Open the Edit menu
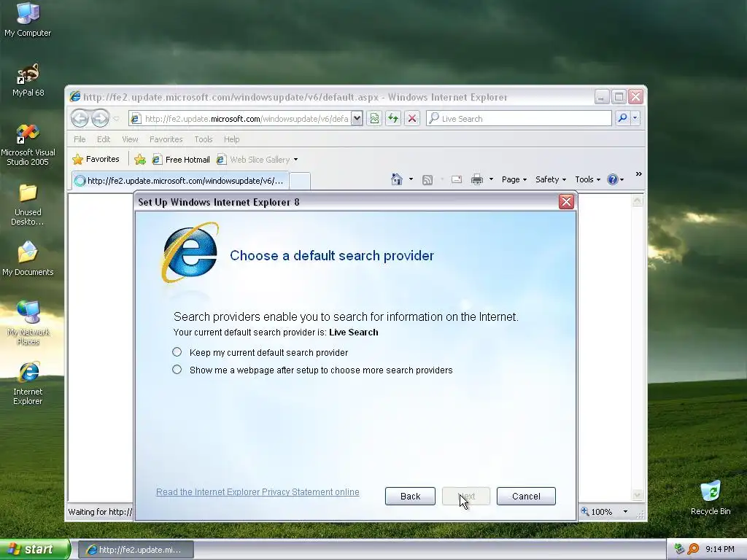The height and width of the screenshot is (560, 747). coord(104,139)
